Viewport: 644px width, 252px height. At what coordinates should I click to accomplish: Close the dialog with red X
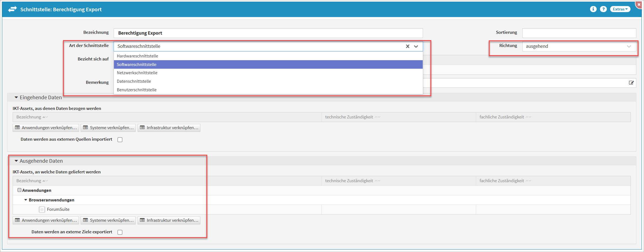pos(639,5)
